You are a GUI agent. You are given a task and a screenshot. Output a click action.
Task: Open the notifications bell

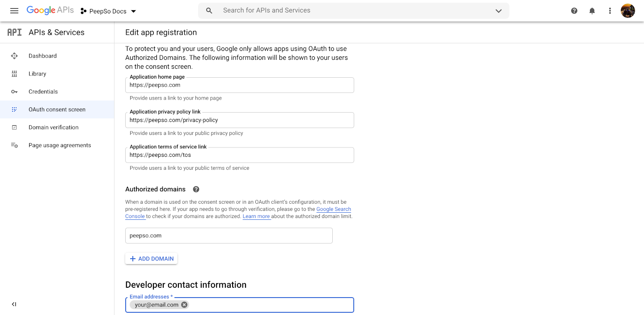coord(592,11)
